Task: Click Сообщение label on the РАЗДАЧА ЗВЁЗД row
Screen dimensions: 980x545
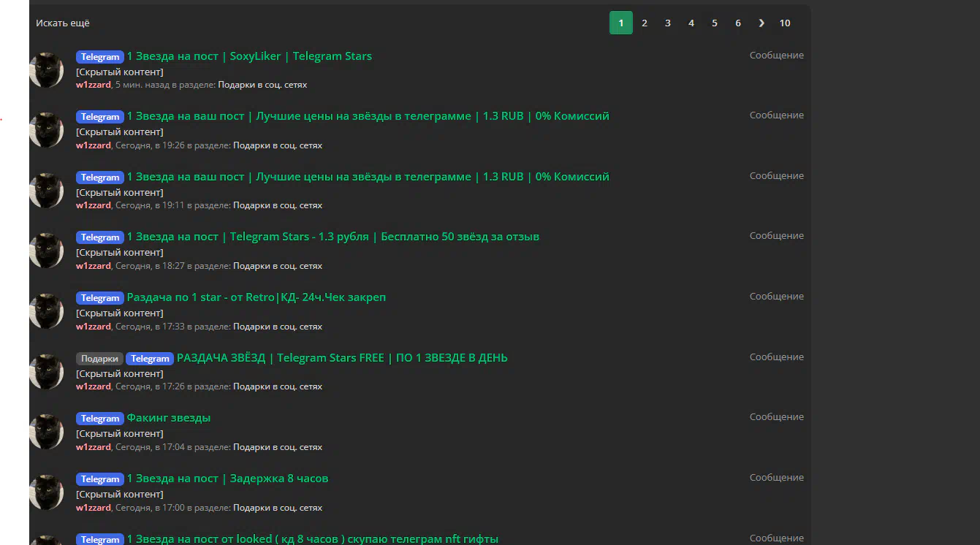Action: pyautogui.click(x=777, y=357)
